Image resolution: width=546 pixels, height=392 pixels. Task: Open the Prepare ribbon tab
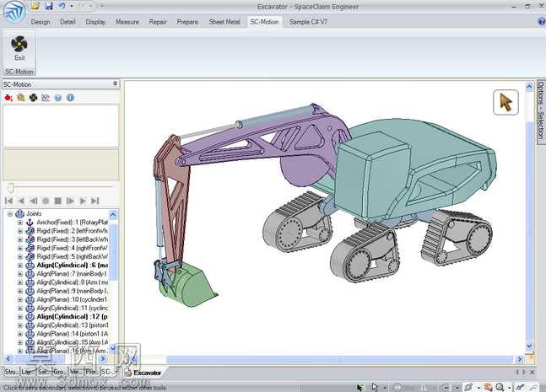tap(187, 22)
